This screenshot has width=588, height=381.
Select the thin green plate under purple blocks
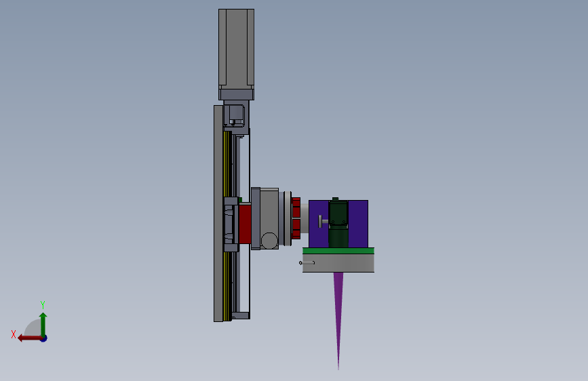pos(338,251)
